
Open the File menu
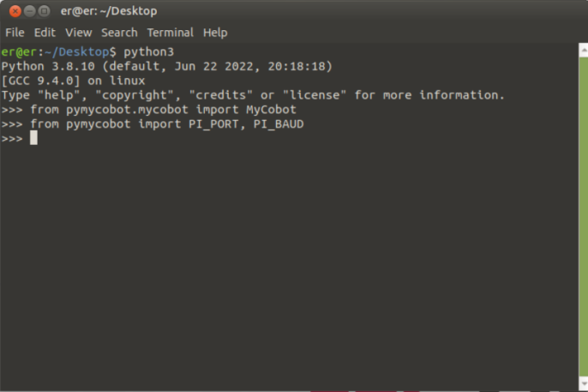coord(15,33)
